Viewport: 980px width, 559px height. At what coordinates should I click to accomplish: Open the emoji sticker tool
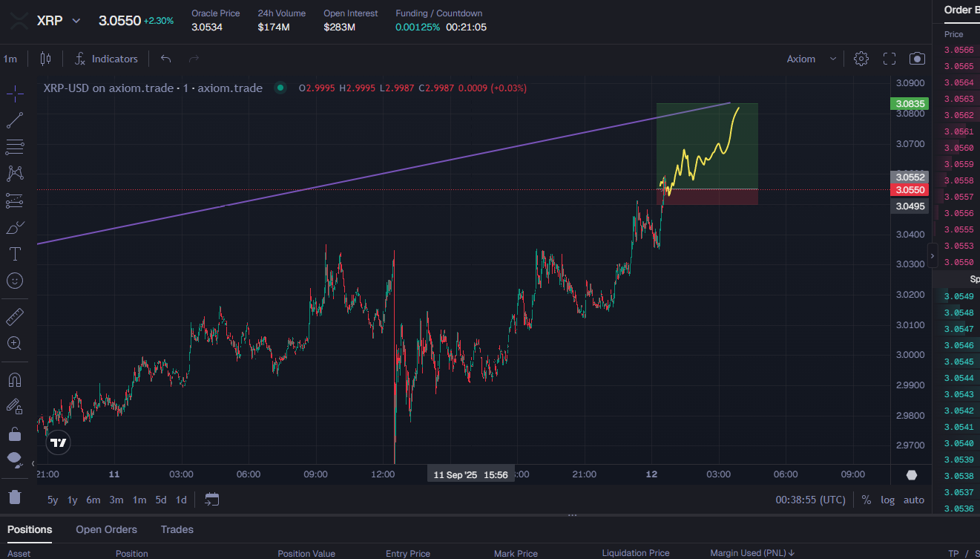[x=15, y=281]
